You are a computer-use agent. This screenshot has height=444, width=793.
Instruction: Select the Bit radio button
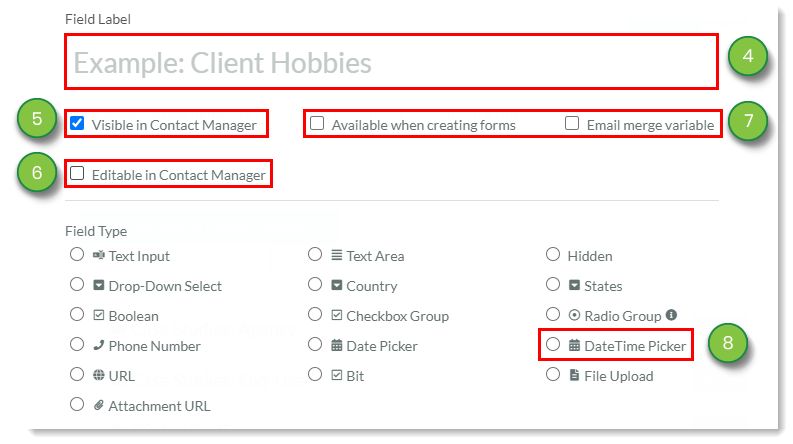tap(315, 374)
